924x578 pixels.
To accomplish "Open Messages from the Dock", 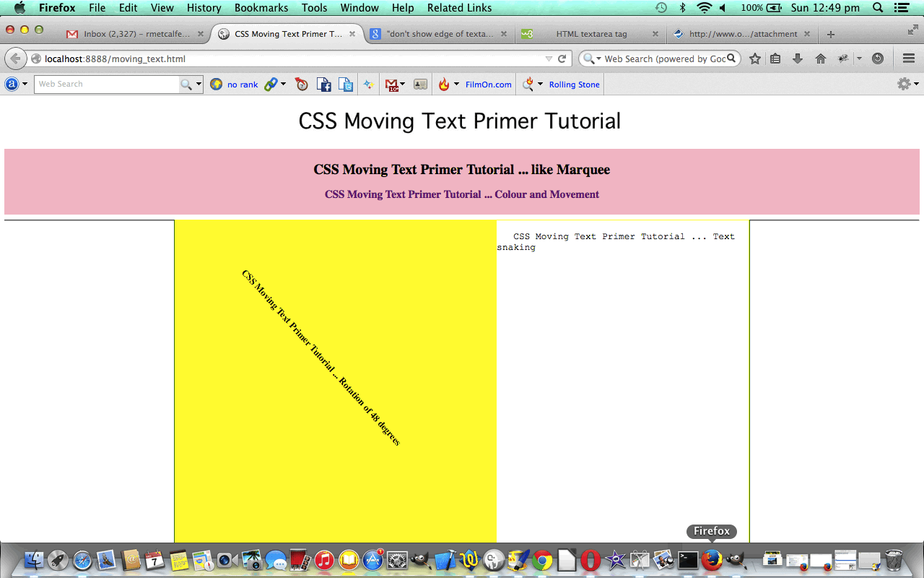I will [x=276, y=560].
